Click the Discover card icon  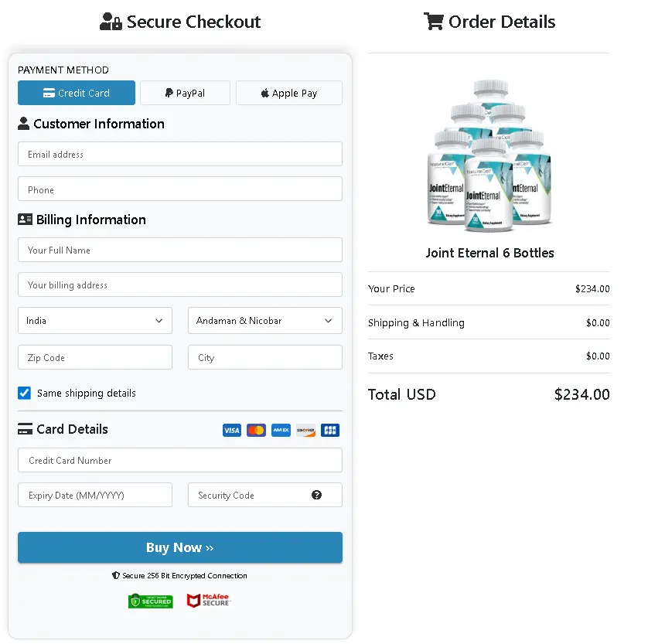305,431
